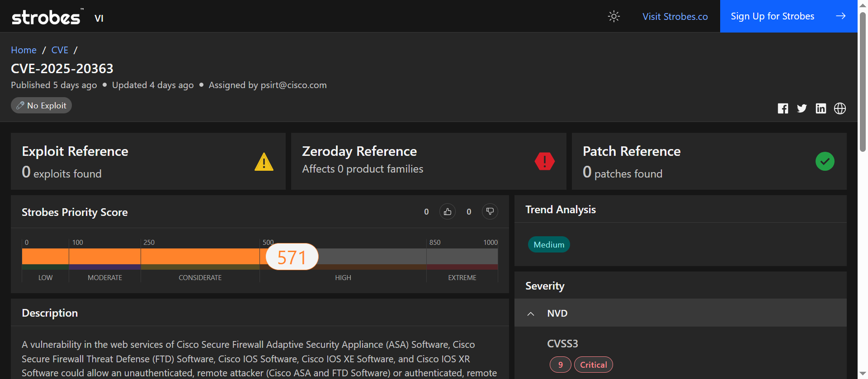Click the globe web share icon

coord(840,108)
